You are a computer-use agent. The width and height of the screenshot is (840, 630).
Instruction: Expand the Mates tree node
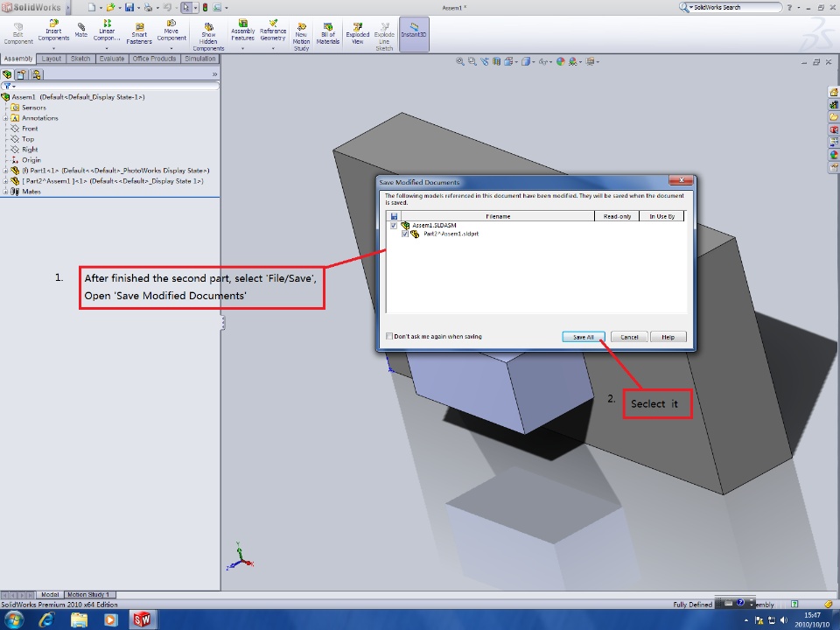point(6,192)
